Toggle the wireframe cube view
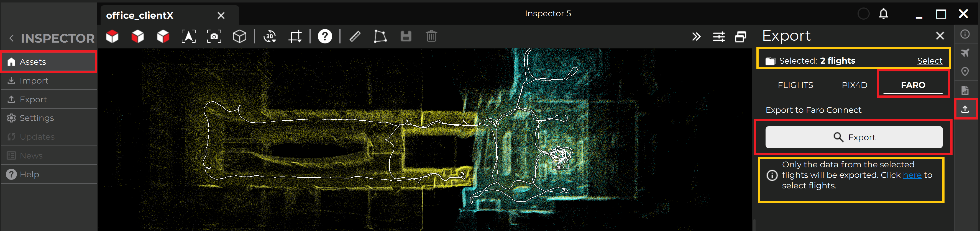The height and width of the screenshot is (231, 980). (240, 37)
